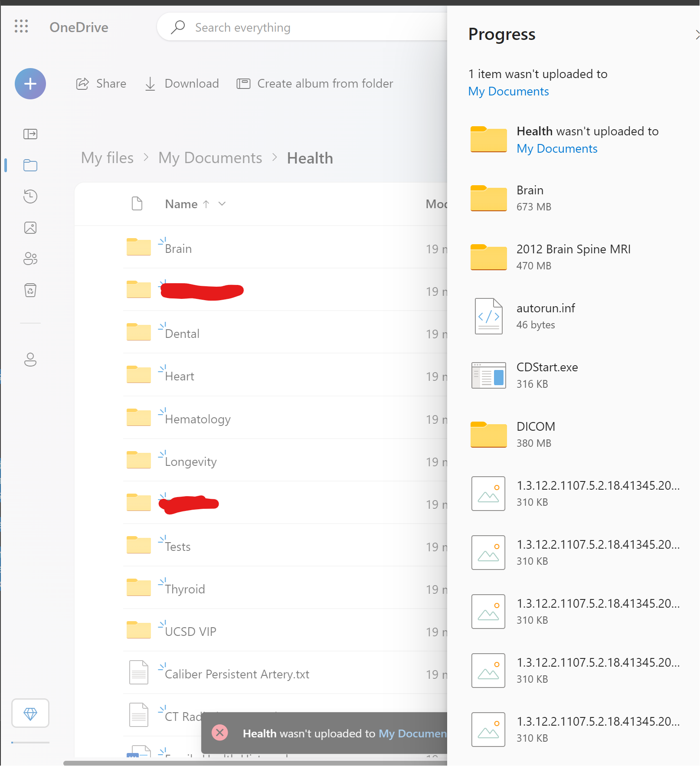Close the Progress panel
This screenshot has width=700, height=766.
tap(697, 34)
